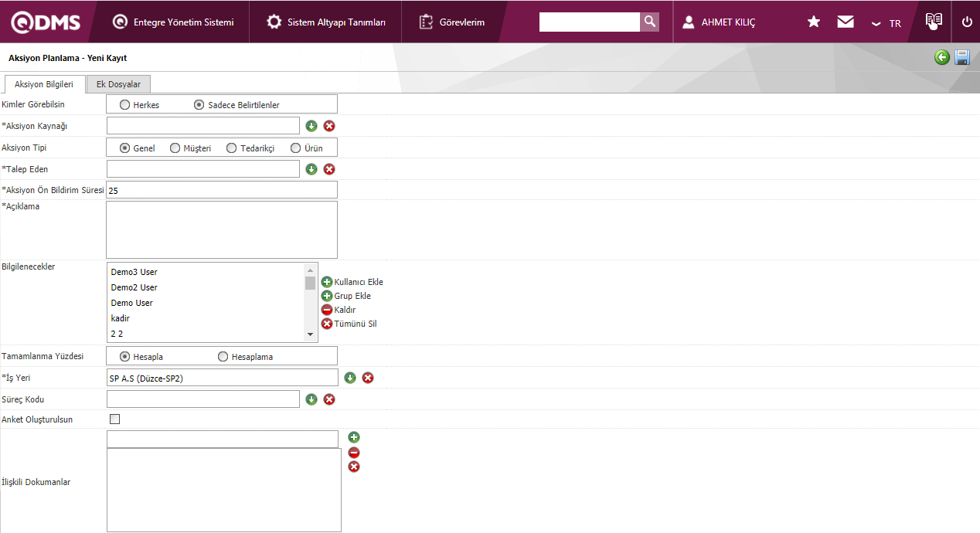Open the TR language dropdown
This screenshot has width=980, height=533.
point(886,23)
